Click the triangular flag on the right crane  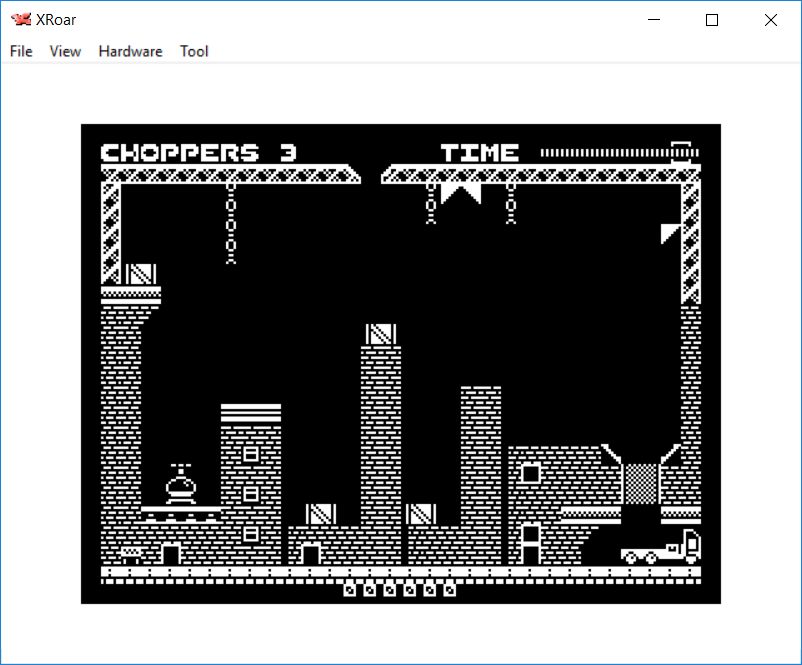point(671,233)
